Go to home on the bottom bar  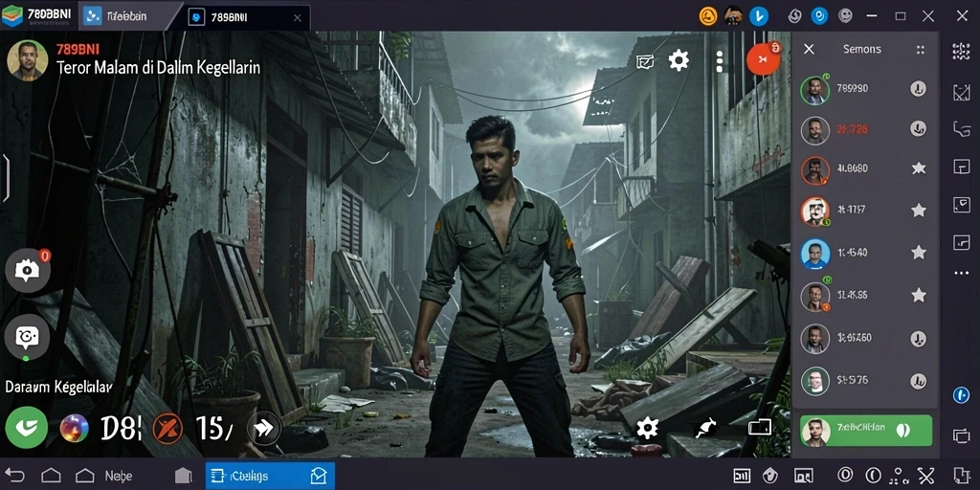point(51,476)
